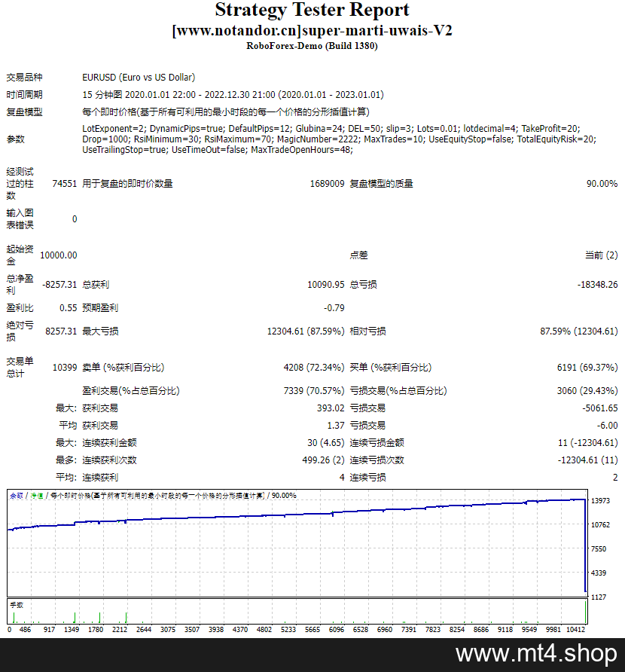Click the 相对亏损 label
Image resolution: width=625 pixels, height=672 pixels.
[x=368, y=331]
